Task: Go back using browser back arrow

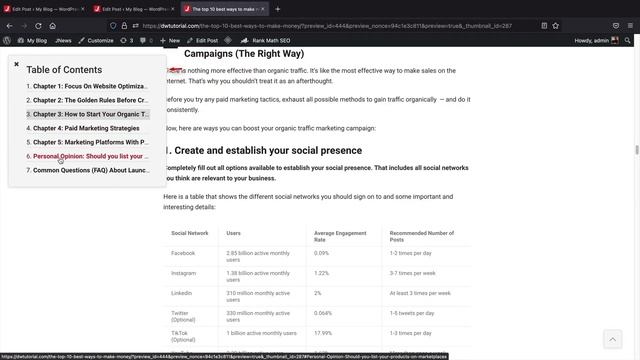Action: 9,26
